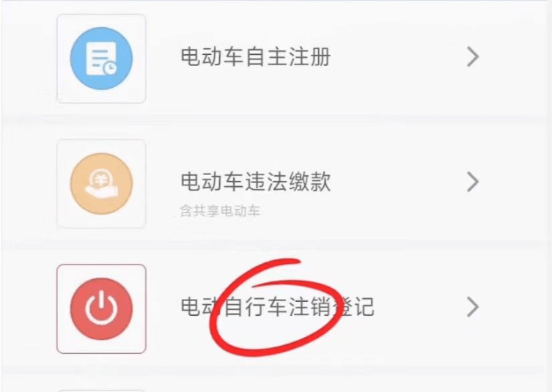Tap the partially visible row at bottom
Screen dimensions: 552x392
pyautogui.click(x=276, y=385)
